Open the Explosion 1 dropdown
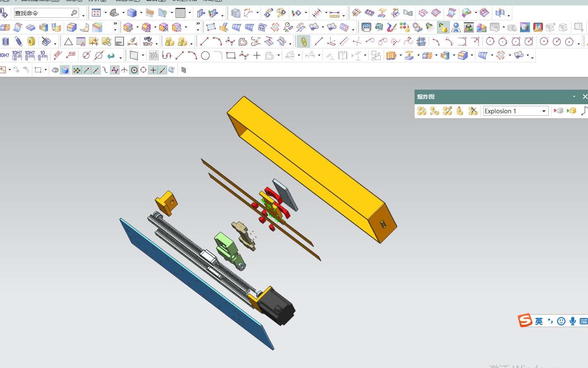 (544, 111)
